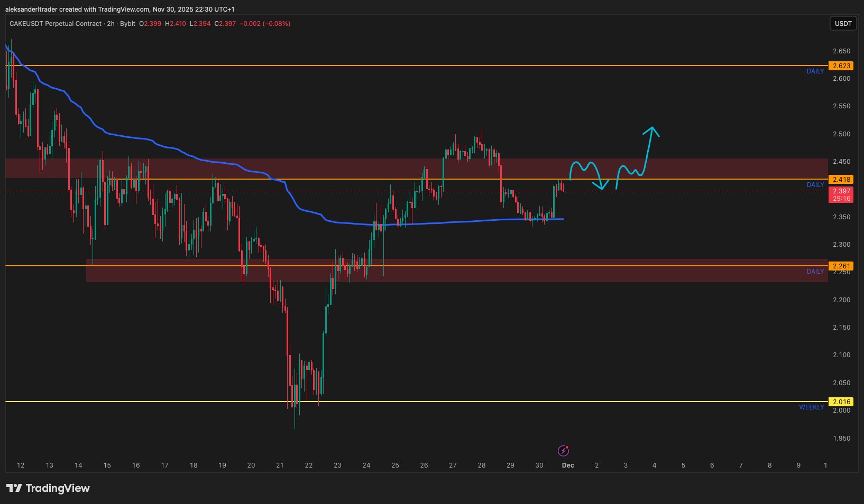Click the date 21 on the time axis
864x504 pixels.
click(280, 465)
